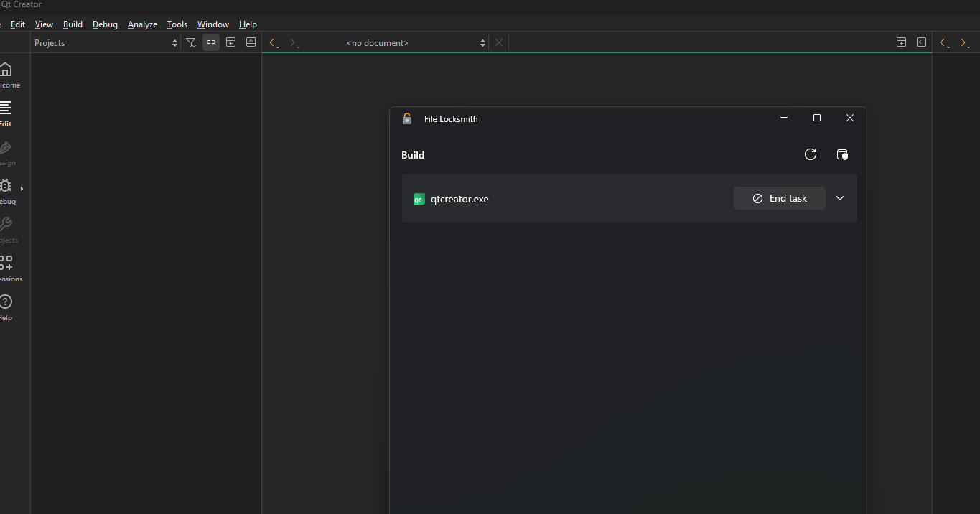Open the View menu
980x514 pixels.
coord(44,24)
